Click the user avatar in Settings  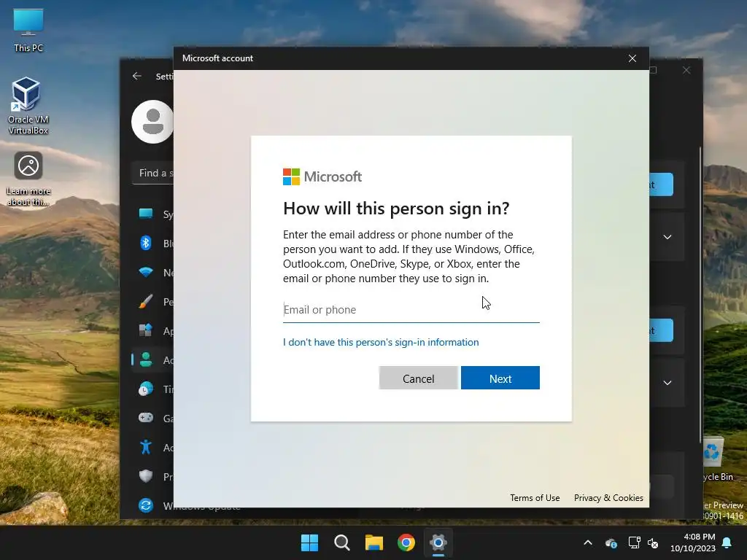point(152,122)
